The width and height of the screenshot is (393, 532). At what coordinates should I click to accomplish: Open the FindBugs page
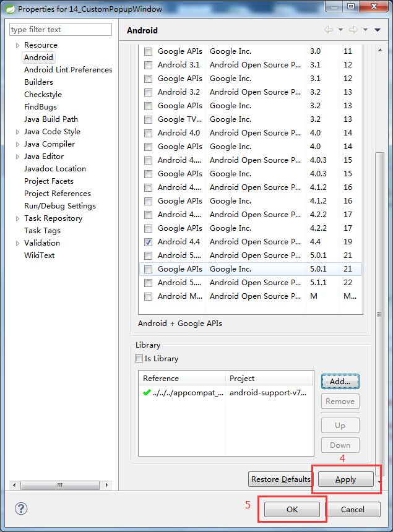(40, 107)
